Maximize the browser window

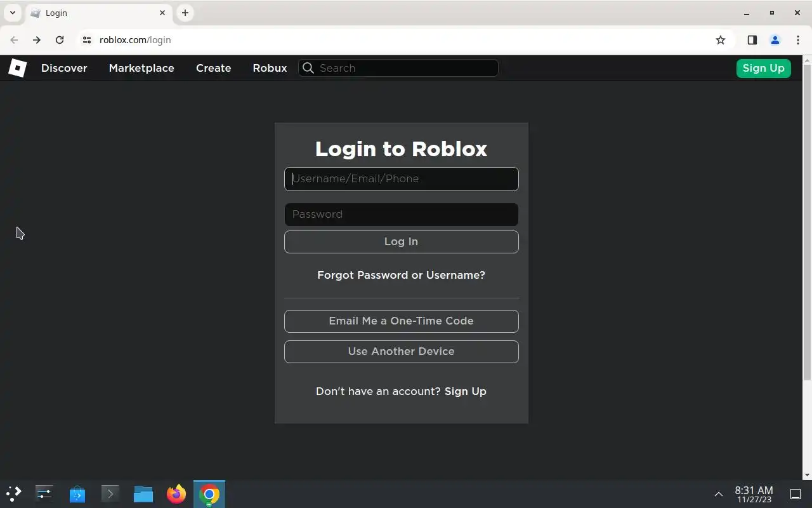772,13
